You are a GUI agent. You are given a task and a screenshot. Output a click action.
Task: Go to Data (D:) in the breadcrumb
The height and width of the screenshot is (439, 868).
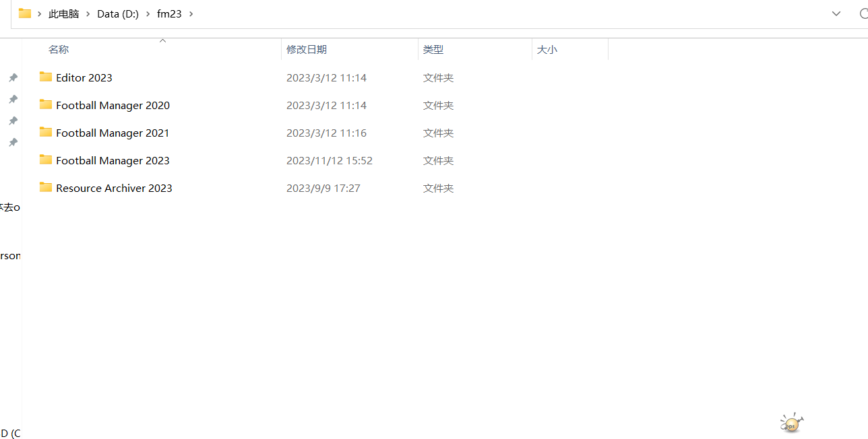click(x=118, y=14)
